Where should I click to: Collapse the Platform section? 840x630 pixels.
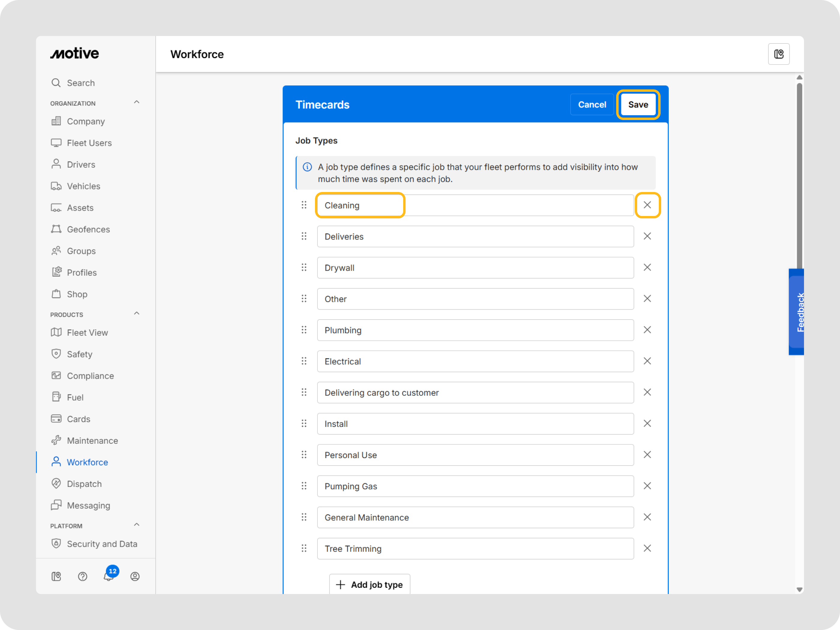(x=137, y=525)
